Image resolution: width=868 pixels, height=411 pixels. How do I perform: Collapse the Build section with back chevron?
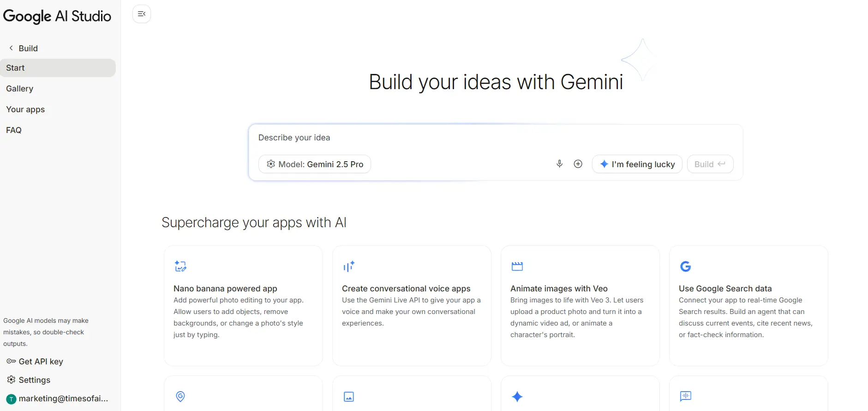tap(10, 48)
